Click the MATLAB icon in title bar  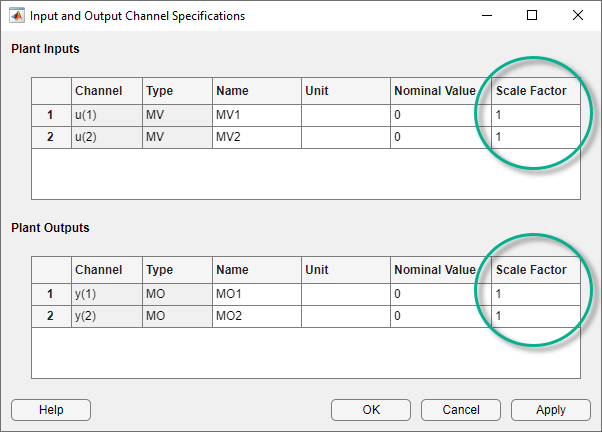(x=17, y=16)
